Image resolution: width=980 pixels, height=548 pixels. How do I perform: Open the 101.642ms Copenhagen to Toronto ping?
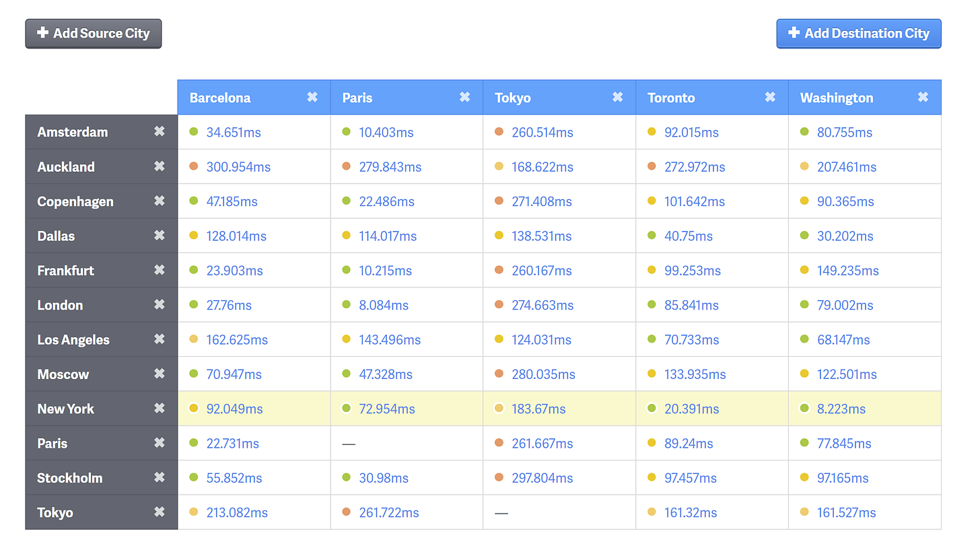[x=695, y=202]
